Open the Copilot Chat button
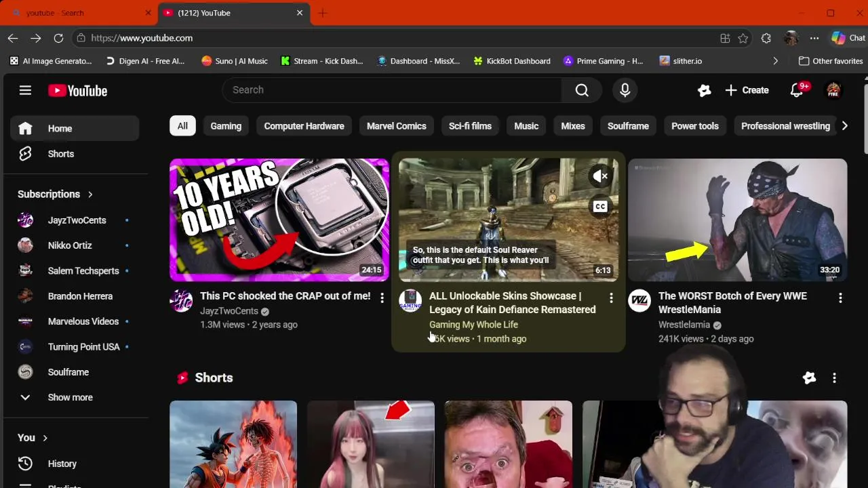The image size is (868, 488). click(848, 38)
